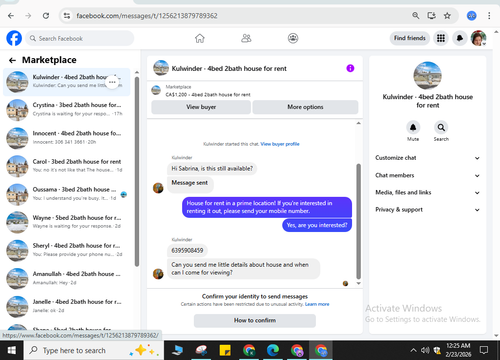
Task: Mute the Kulwinder conversation
Action: (x=413, y=127)
